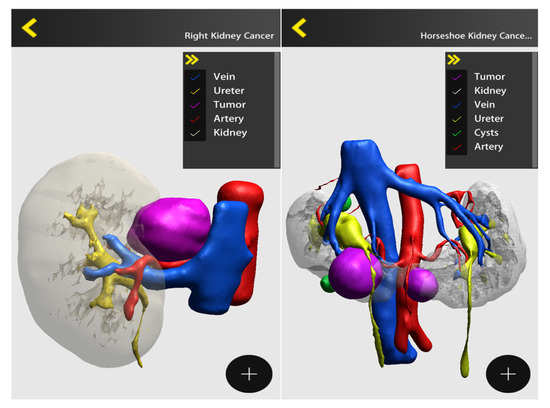Select the Artery label in Horseshoe legend
Screen dimensions: 550x408
pyautogui.click(x=489, y=147)
